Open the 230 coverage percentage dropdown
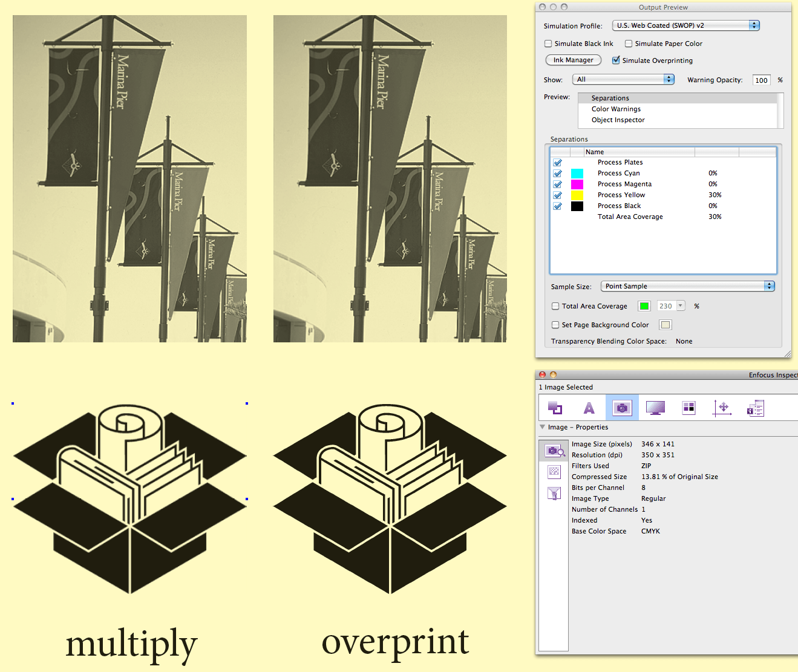Image resolution: width=798 pixels, height=672 pixels. (671, 306)
